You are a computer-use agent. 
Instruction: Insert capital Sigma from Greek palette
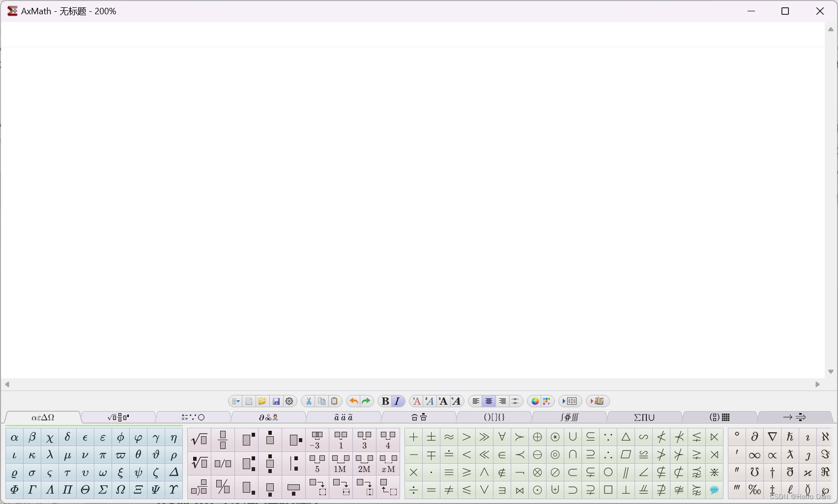tap(103, 490)
